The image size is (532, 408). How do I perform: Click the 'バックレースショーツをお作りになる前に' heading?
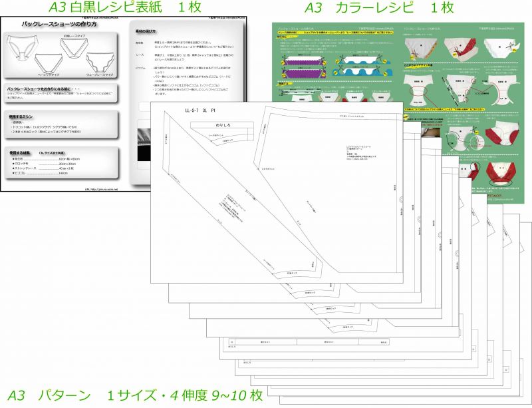coord(43,89)
